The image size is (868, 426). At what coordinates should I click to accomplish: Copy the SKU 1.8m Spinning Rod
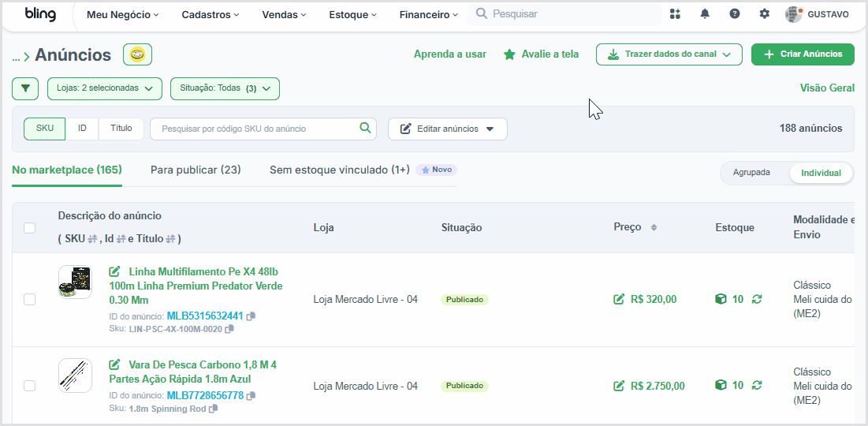[x=213, y=409]
